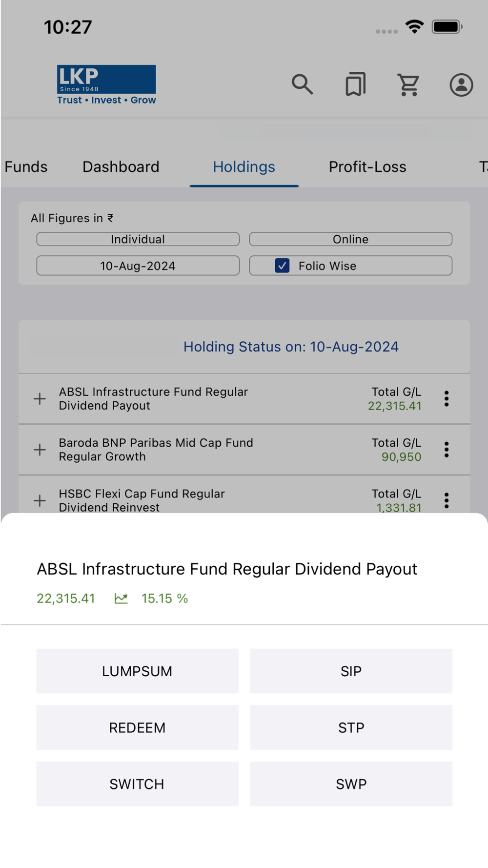Expand HSBC Flexi Cap Fund row
This screenshot has width=488, height=868.
pos(40,500)
